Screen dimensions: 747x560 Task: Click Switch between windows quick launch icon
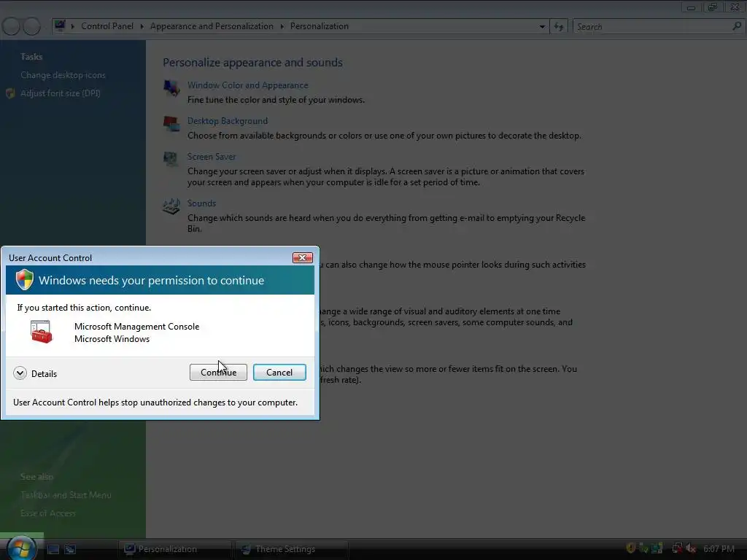tap(71, 549)
